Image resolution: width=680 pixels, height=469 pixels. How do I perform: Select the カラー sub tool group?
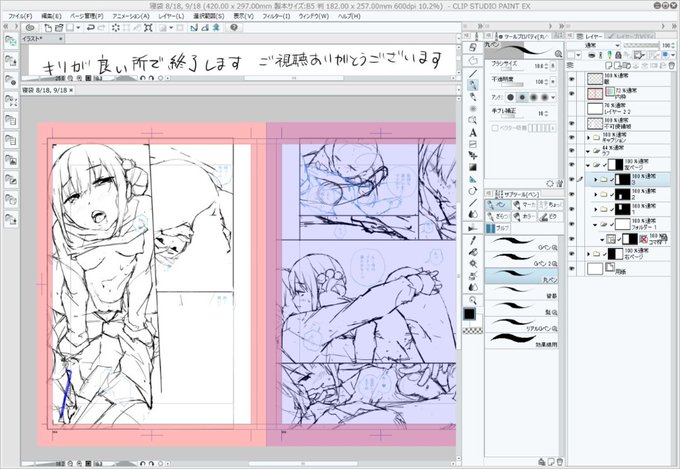524,216
